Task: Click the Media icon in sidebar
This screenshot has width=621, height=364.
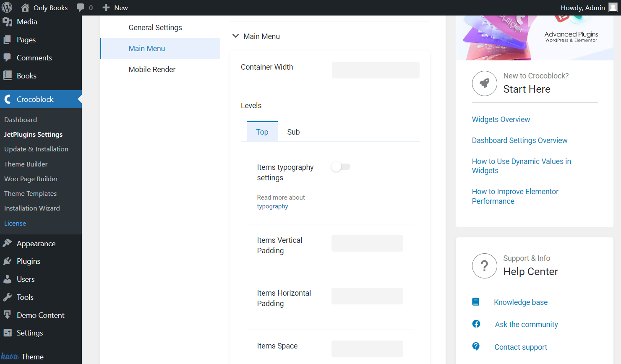Action: [8, 22]
